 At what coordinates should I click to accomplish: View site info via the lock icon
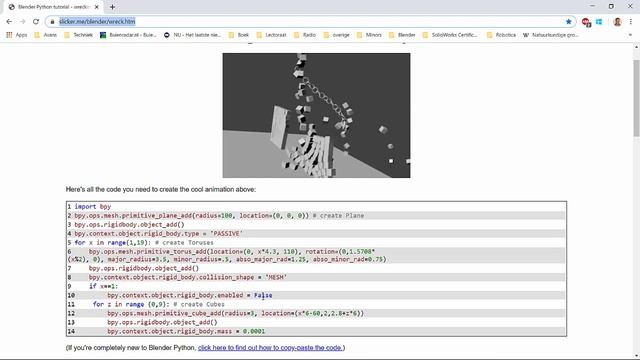[x=52, y=22]
